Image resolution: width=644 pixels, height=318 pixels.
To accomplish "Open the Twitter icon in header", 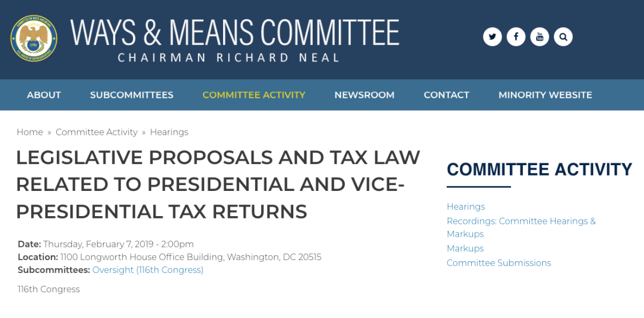I will pyautogui.click(x=492, y=37).
